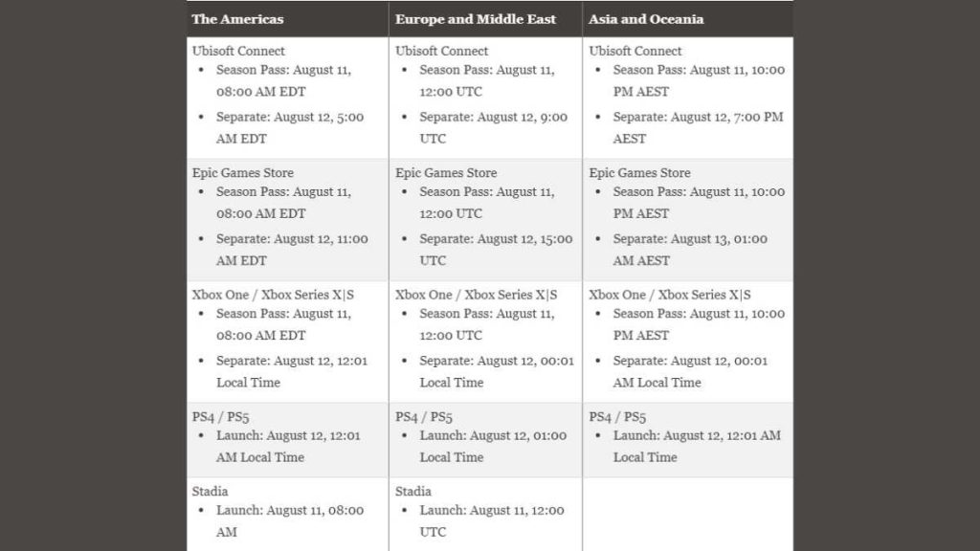
Task: Click 'PS4 / PS5' label in Americas column
Action: [221, 417]
